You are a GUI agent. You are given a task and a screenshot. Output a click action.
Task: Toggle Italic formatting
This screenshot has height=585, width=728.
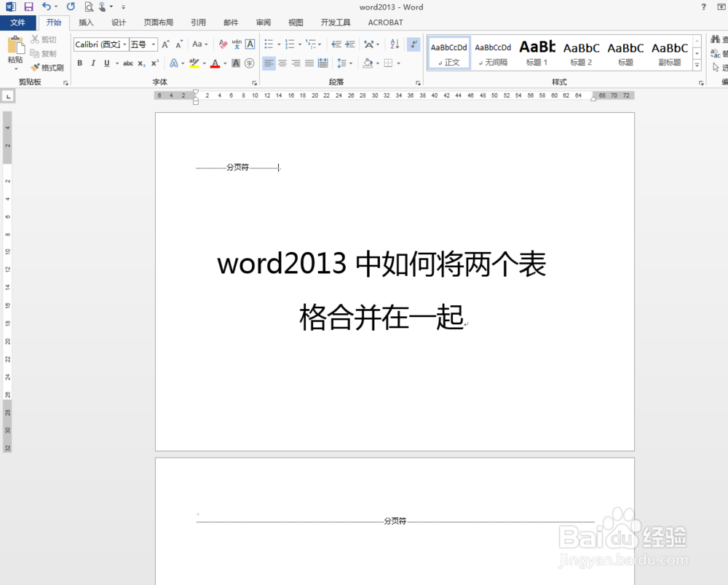coord(93,63)
